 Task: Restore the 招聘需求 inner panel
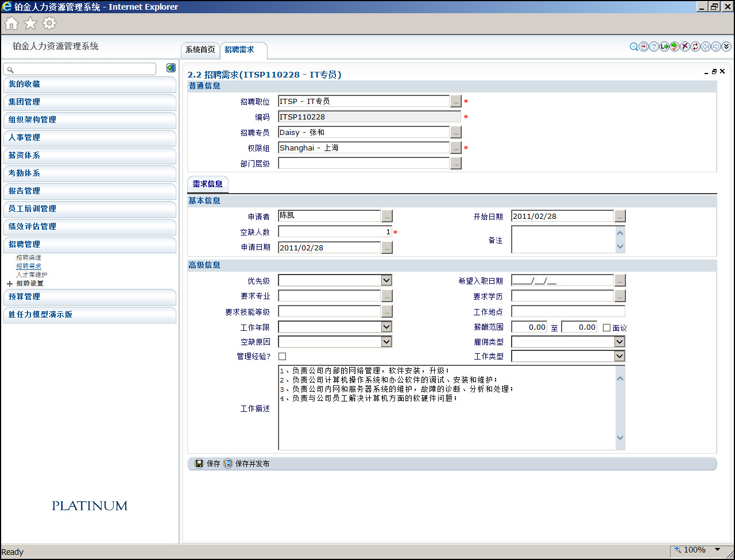714,72
